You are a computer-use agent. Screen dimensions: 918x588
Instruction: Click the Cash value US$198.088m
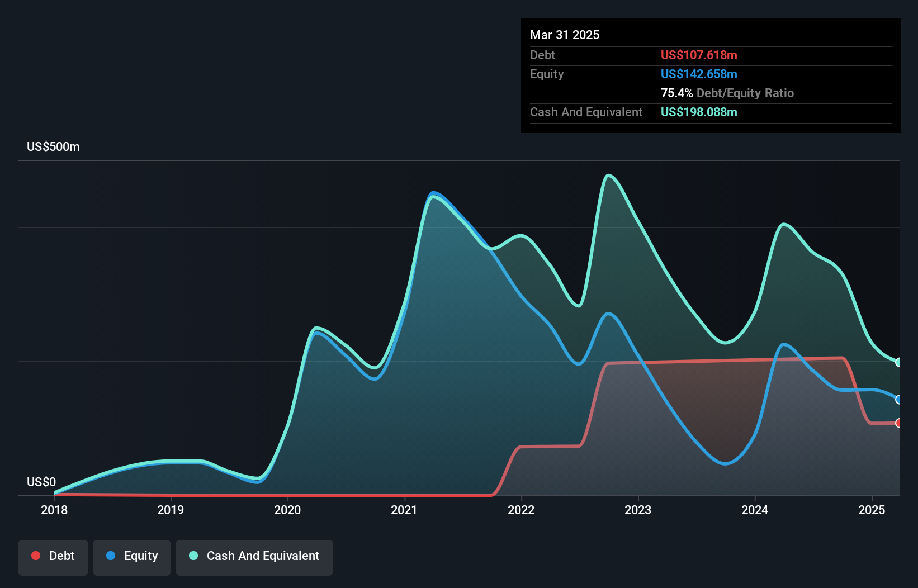click(x=699, y=112)
